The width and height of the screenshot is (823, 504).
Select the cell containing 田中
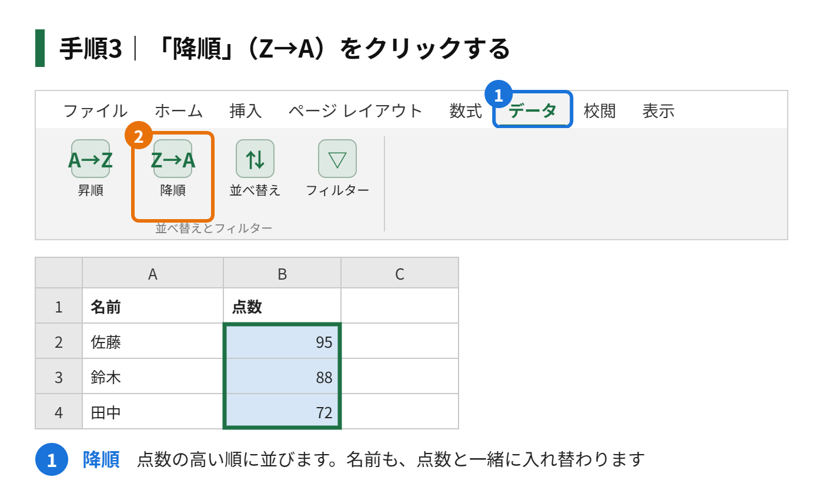click(x=153, y=411)
